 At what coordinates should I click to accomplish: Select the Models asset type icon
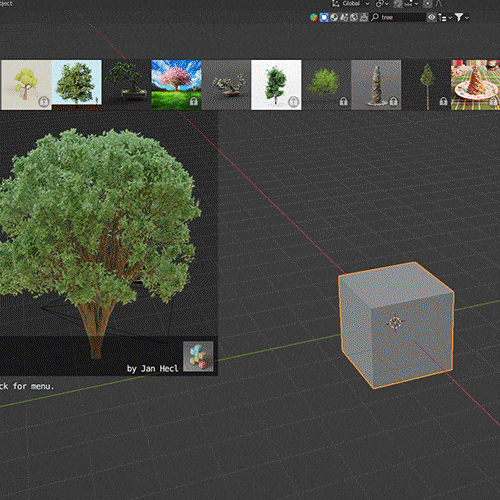coord(324,17)
